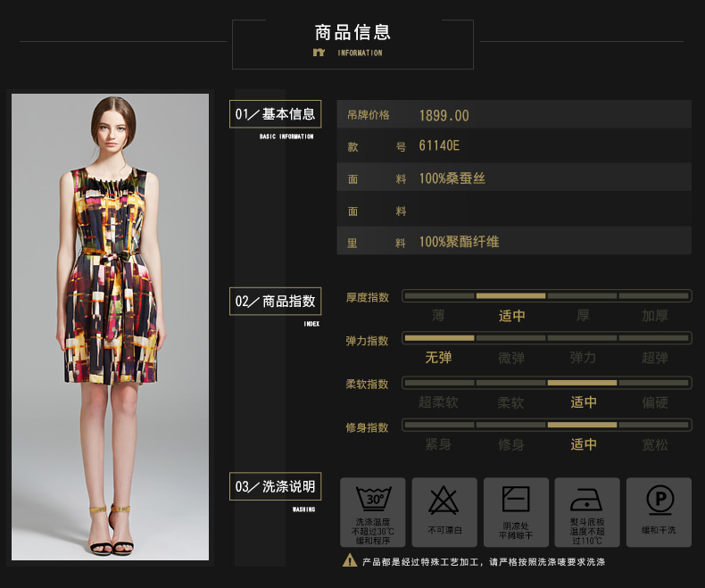Click the 超柔软 softness label
705x588 pixels.
438,402
